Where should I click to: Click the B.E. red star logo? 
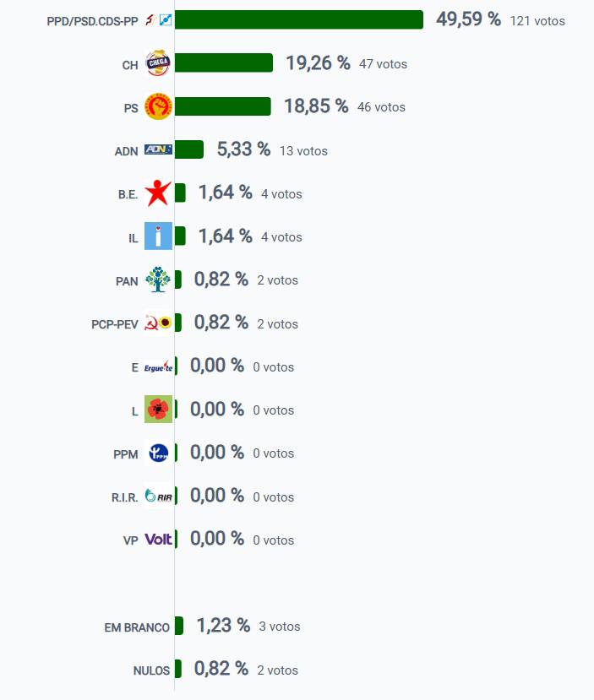pyautogui.click(x=158, y=193)
